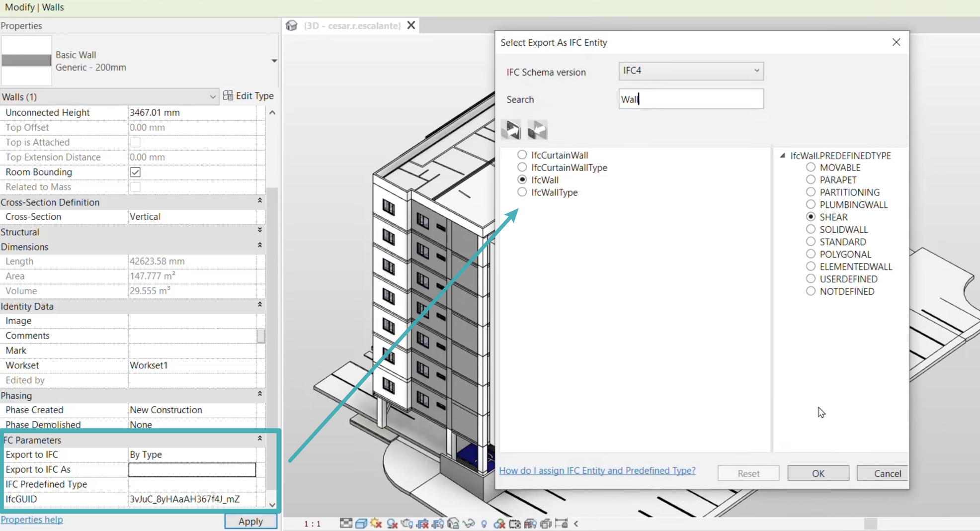980x531 pixels.
Task: Toggle the Analytical Model visibility icon
Action: (530, 524)
